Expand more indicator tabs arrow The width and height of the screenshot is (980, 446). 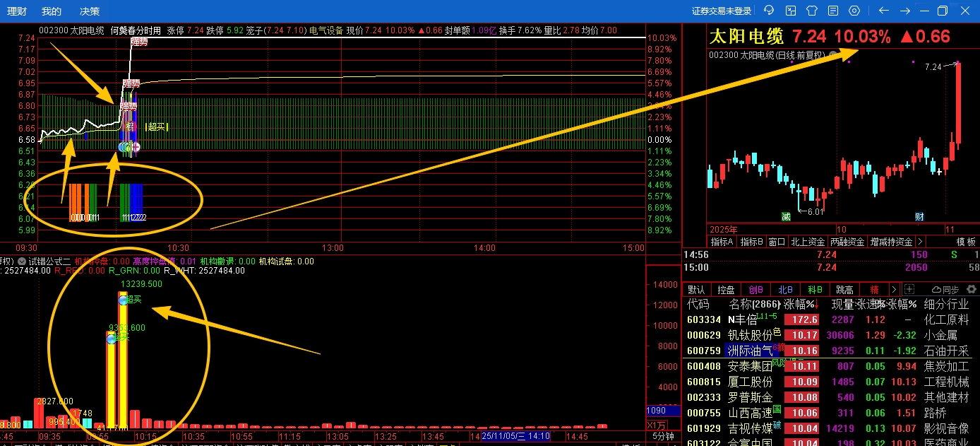click(919, 242)
